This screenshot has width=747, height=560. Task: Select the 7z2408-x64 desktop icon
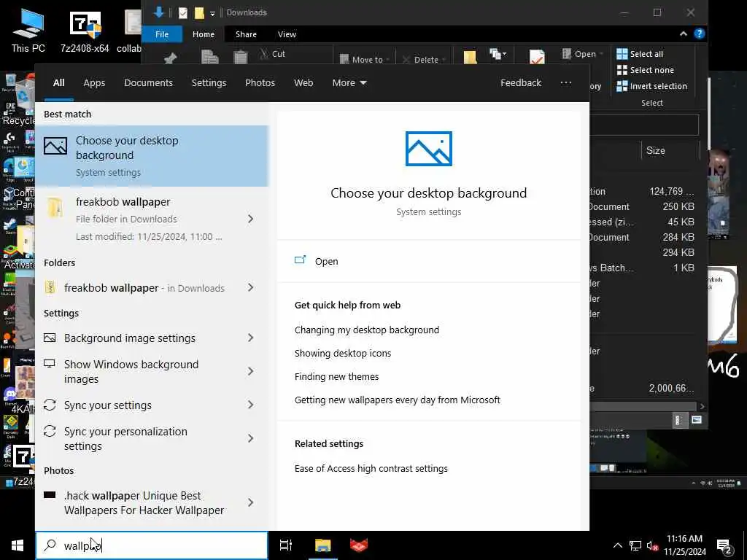click(x=85, y=31)
